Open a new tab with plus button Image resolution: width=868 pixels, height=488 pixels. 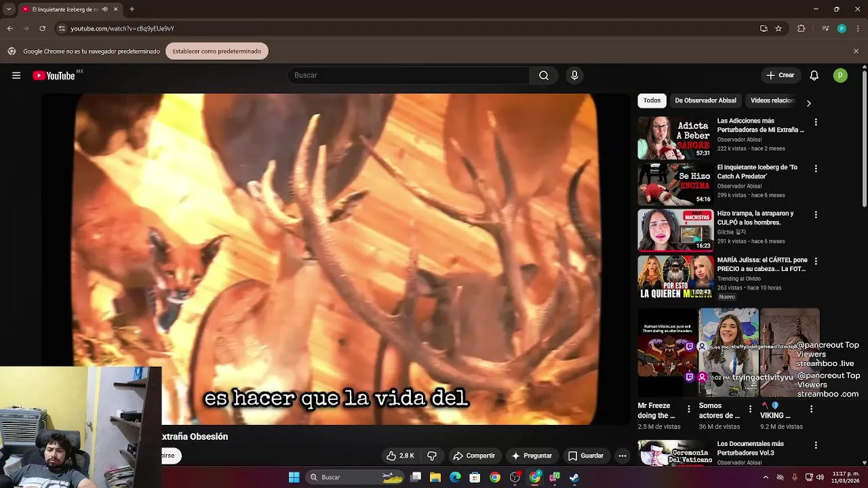[x=132, y=9]
